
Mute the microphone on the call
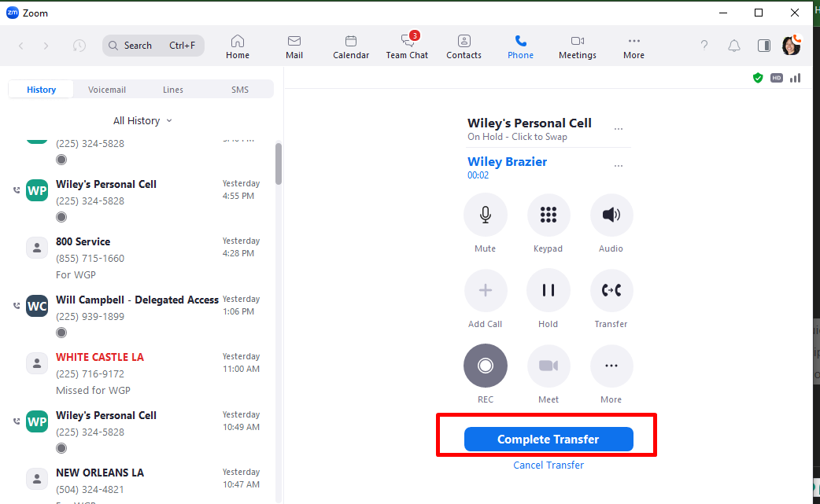pyautogui.click(x=486, y=215)
